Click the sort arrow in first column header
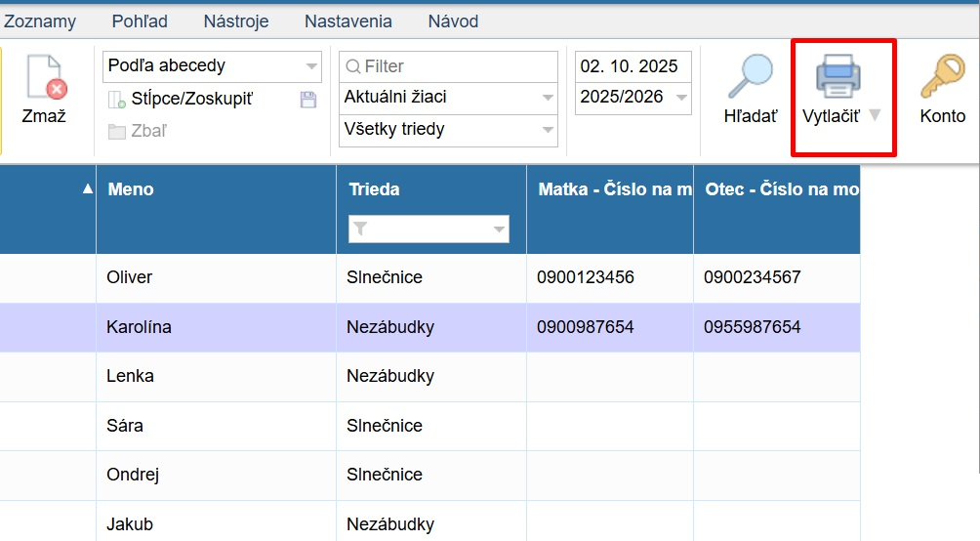Viewport: 980px width, 541px height. pos(88,189)
